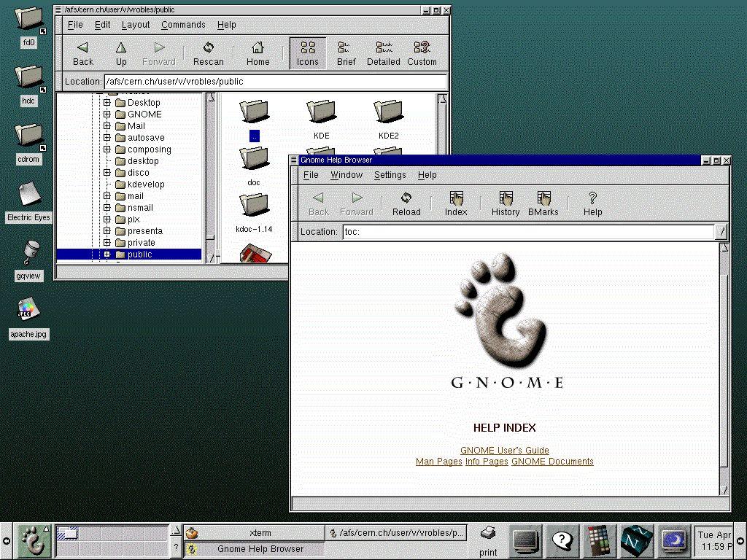Switch to Gnome Help Browser taskbar button
This screenshot has height=560, width=747.
255,548
